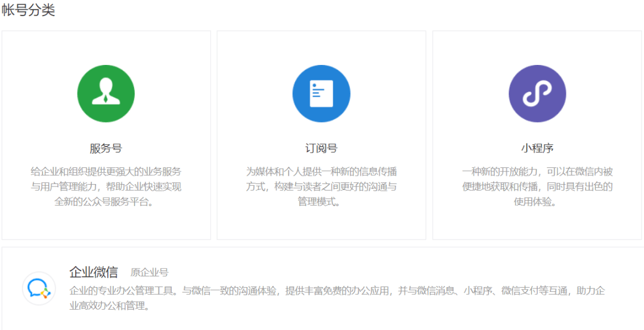Click the 企业微信 description starting 企业的专业办公管理工具
The height and width of the screenshot is (330, 644).
(x=337, y=298)
